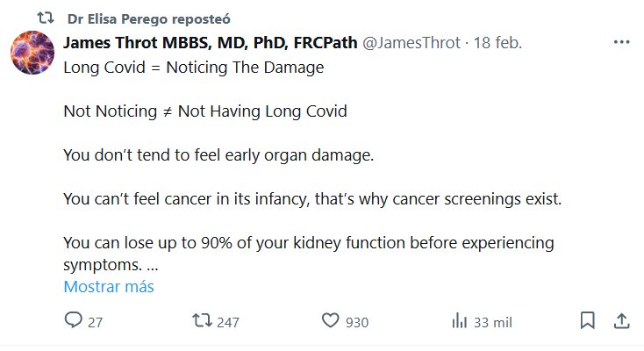The width and height of the screenshot is (644, 351).
Task: Expand tweet with Mostrar más
Action: coord(109,287)
